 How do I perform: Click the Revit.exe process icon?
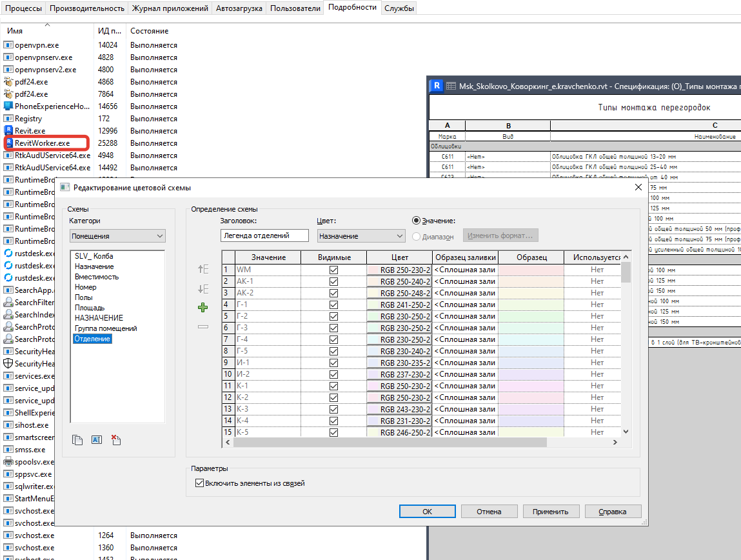pyautogui.click(x=8, y=130)
